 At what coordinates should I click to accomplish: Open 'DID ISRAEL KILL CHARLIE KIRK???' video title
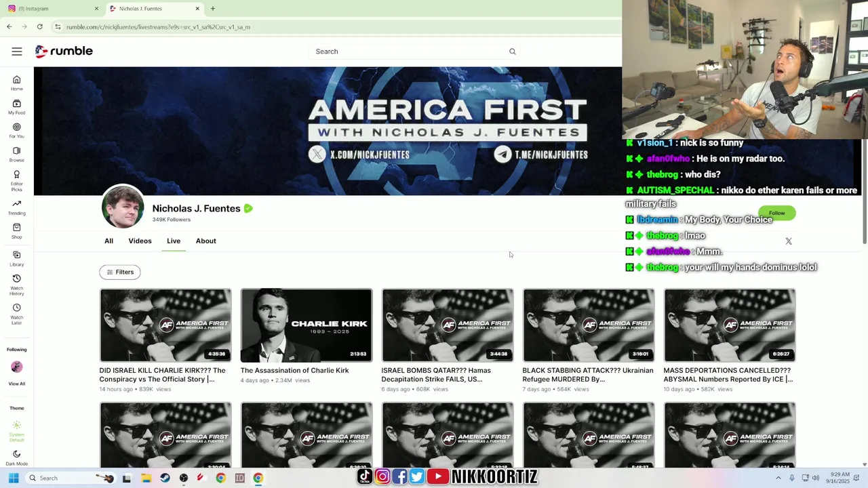[x=163, y=375]
